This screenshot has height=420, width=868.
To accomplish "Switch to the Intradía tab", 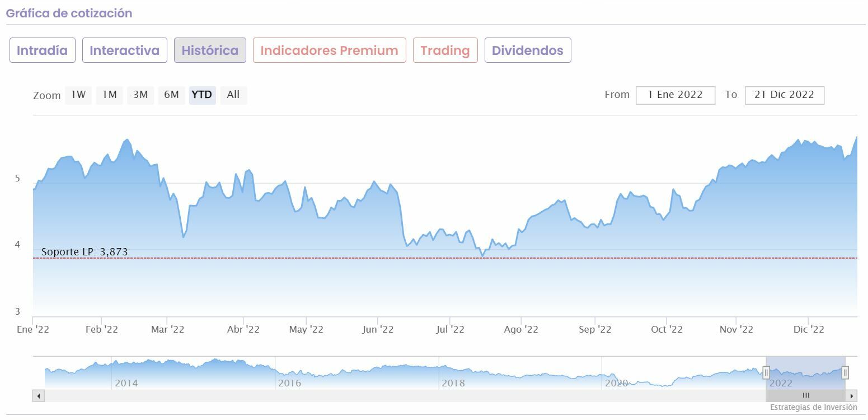I will tap(43, 50).
